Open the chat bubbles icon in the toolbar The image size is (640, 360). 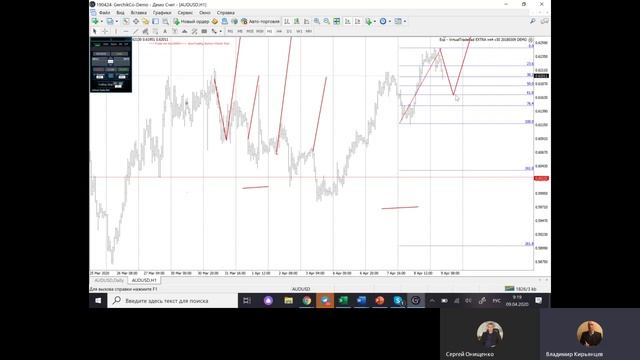tap(544, 21)
